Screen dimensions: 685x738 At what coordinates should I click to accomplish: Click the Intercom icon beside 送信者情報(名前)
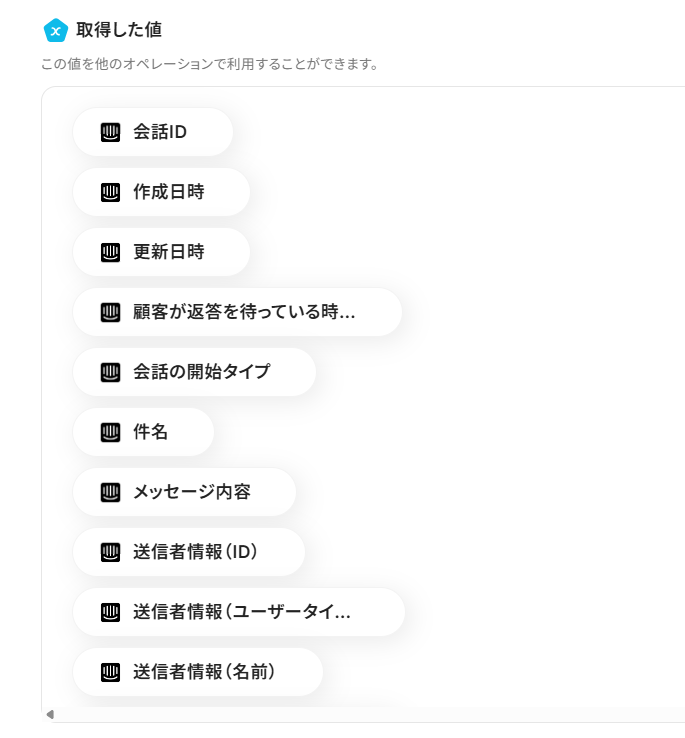click(110, 672)
